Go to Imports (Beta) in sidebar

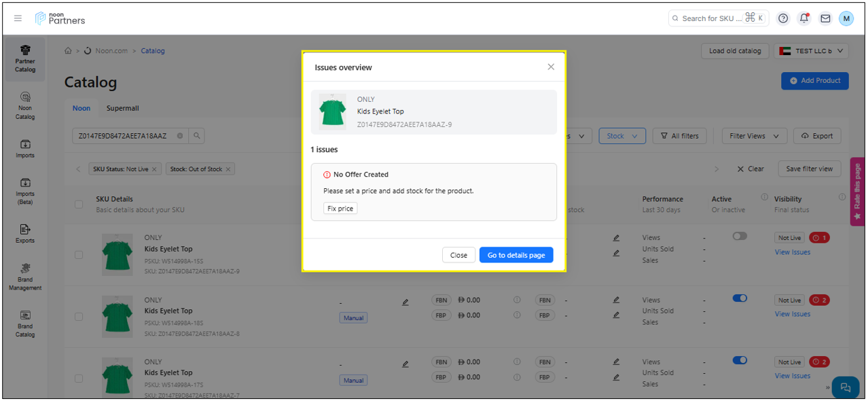pyautogui.click(x=25, y=191)
